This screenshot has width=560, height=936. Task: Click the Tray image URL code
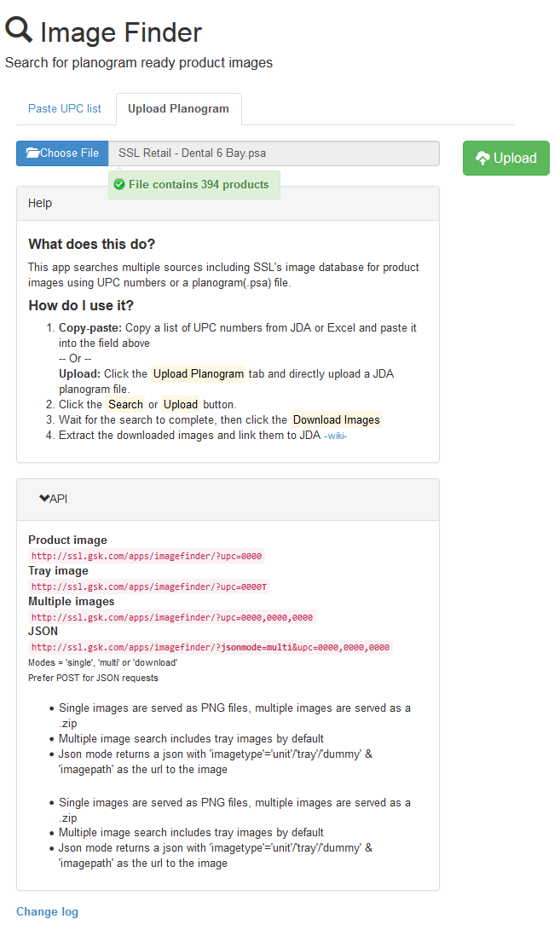tap(149, 586)
